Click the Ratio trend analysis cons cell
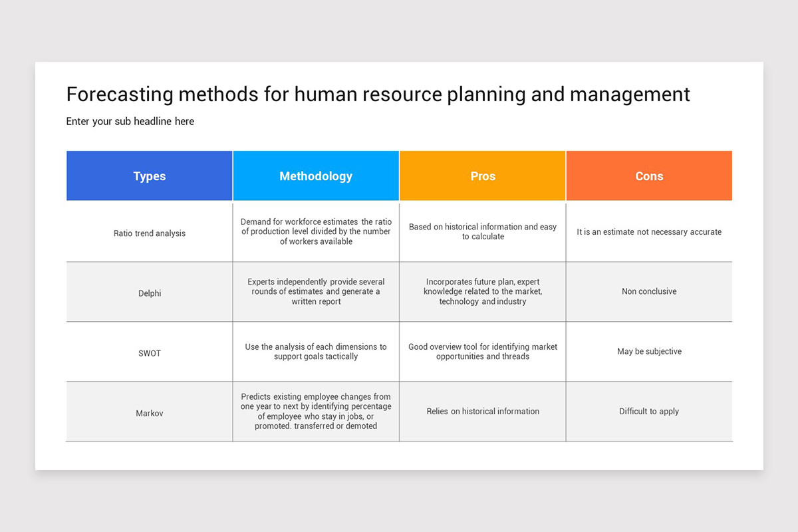This screenshot has width=798, height=532. click(x=649, y=232)
